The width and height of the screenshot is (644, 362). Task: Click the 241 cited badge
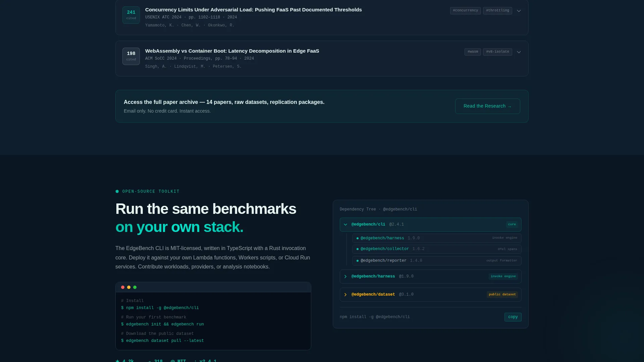coord(131,15)
